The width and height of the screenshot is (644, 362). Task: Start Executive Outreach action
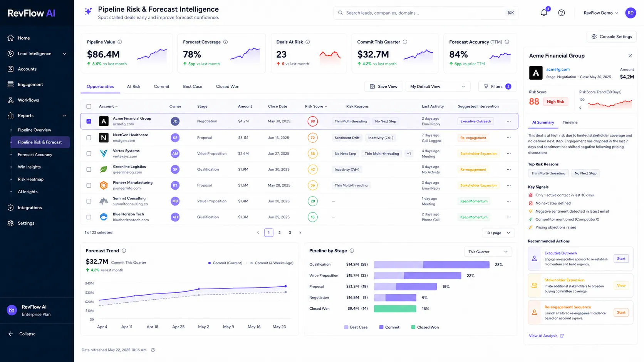tap(621, 259)
